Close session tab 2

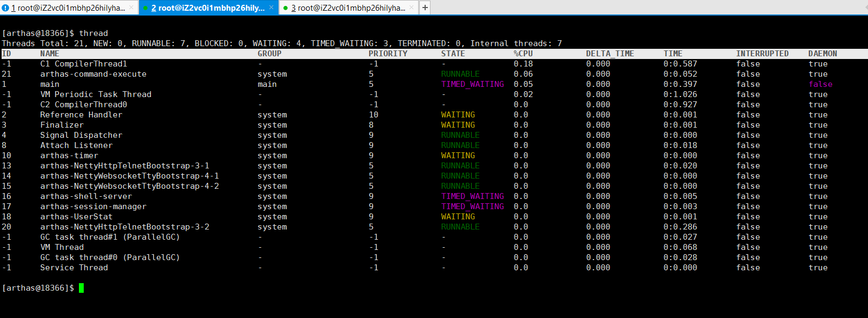[271, 8]
